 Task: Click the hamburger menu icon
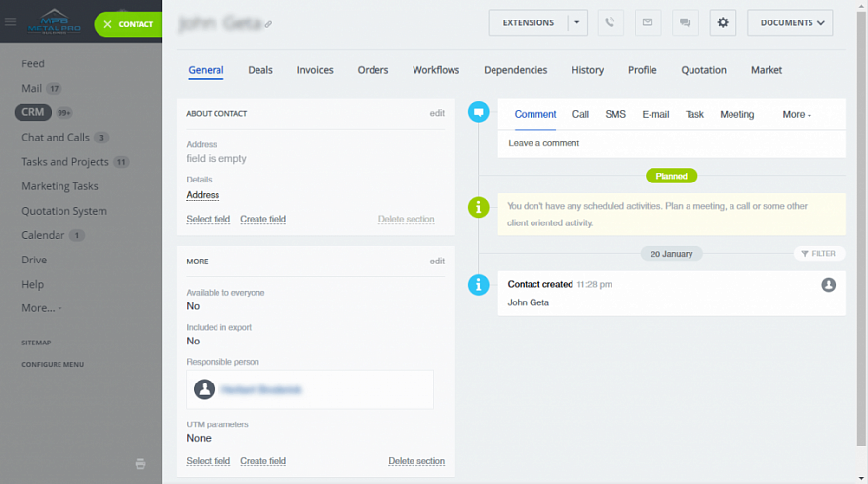11,22
